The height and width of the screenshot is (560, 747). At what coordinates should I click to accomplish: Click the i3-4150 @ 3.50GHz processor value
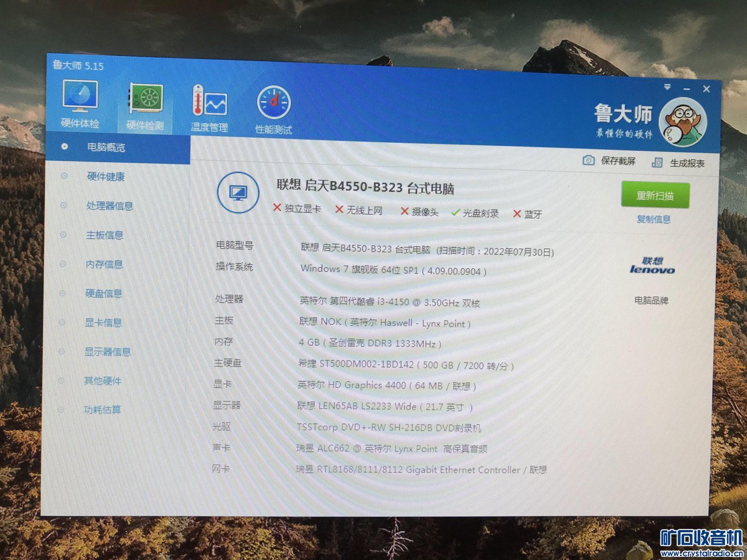click(390, 301)
